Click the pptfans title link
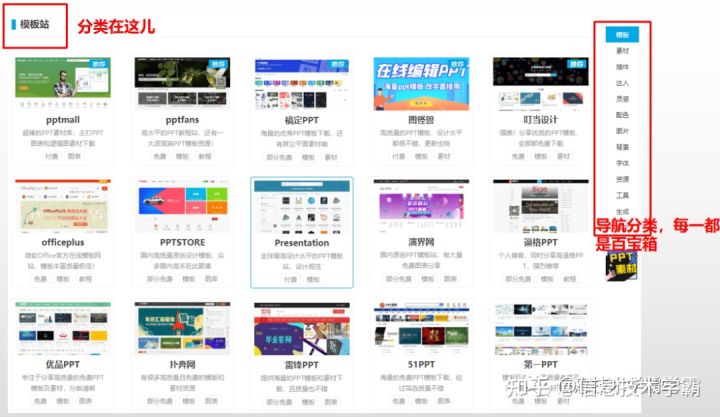The width and height of the screenshot is (720, 417). tap(182, 120)
